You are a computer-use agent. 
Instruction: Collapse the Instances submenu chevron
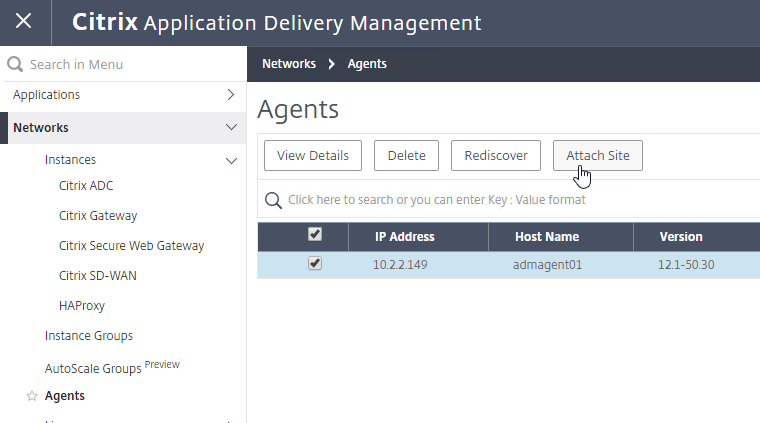coord(231,160)
